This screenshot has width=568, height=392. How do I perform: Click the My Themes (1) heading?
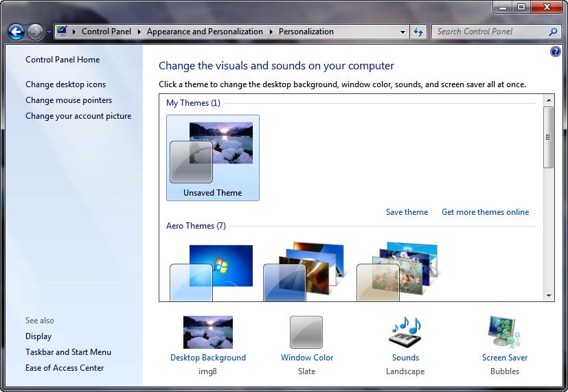pos(193,103)
